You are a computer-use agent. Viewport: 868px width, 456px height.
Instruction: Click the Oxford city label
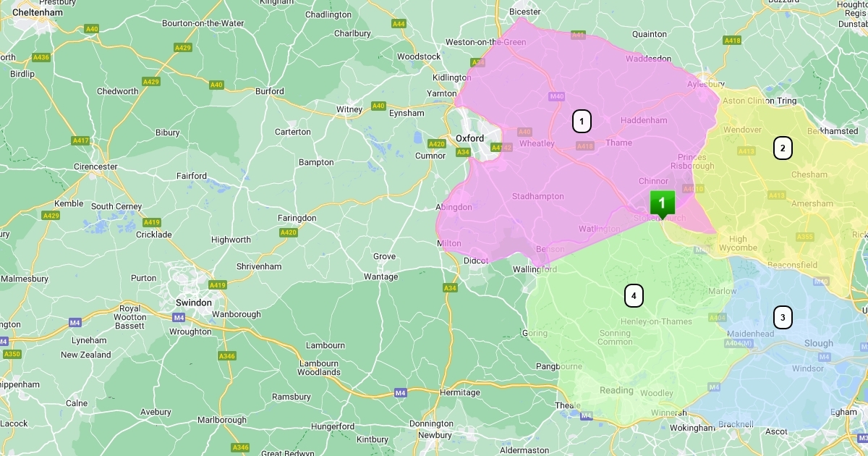469,138
